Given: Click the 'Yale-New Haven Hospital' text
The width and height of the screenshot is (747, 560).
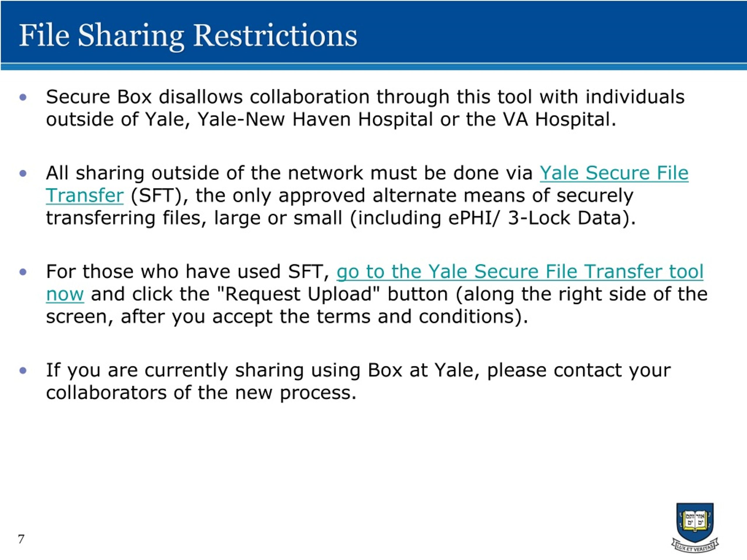Looking at the screenshot, I should pos(315,119).
